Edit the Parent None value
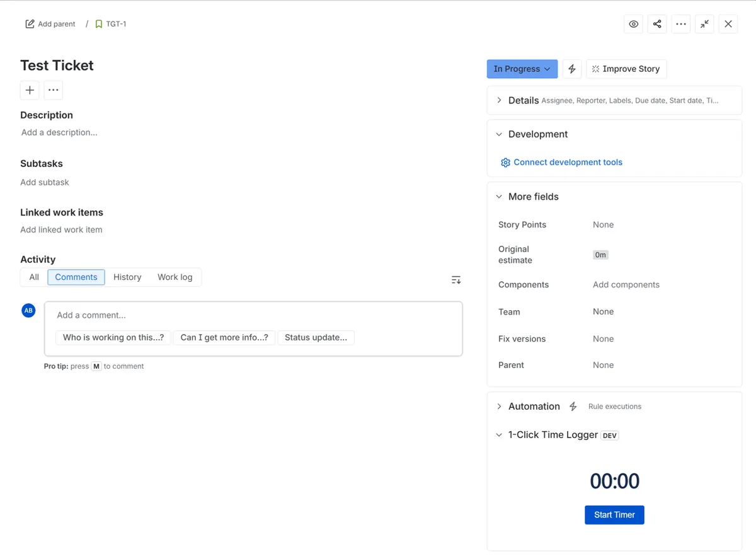756x556 pixels. pyautogui.click(x=603, y=365)
